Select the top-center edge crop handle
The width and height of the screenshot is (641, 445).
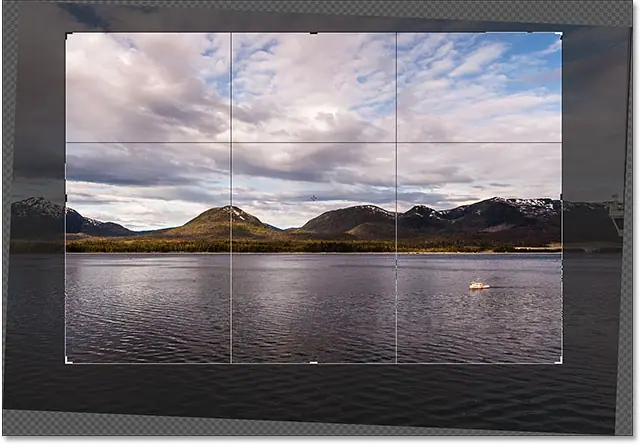click(314, 33)
